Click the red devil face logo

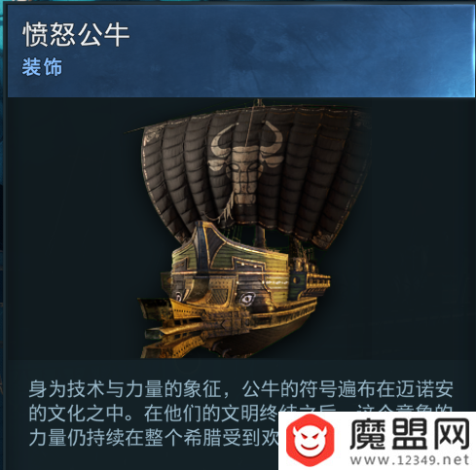[310, 442]
